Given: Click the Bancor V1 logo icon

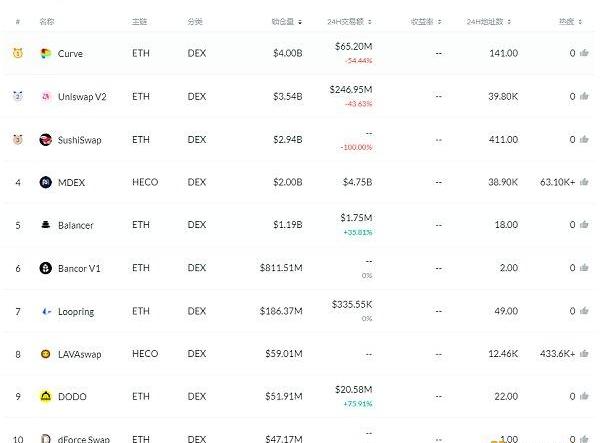Looking at the screenshot, I should (46, 268).
